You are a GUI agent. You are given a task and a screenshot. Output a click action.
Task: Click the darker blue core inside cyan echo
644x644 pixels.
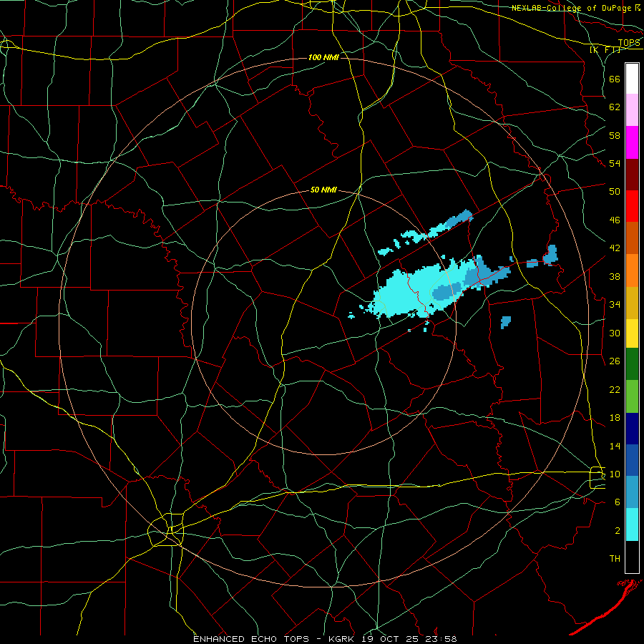click(448, 292)
